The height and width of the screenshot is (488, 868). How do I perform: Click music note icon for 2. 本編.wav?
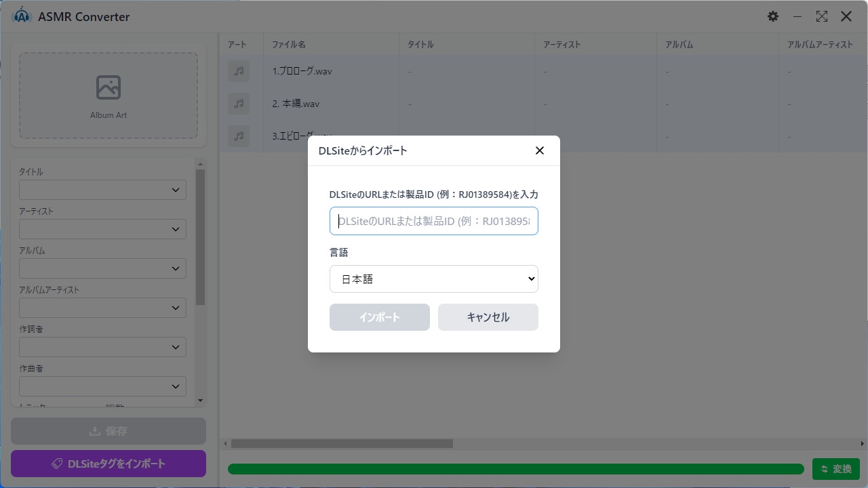(x=239, y=104)
